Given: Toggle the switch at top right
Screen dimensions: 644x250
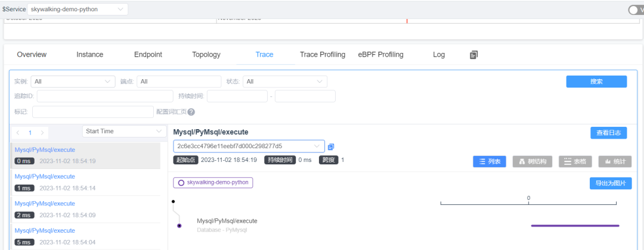Looking at the screenshot, I should 637,10.
